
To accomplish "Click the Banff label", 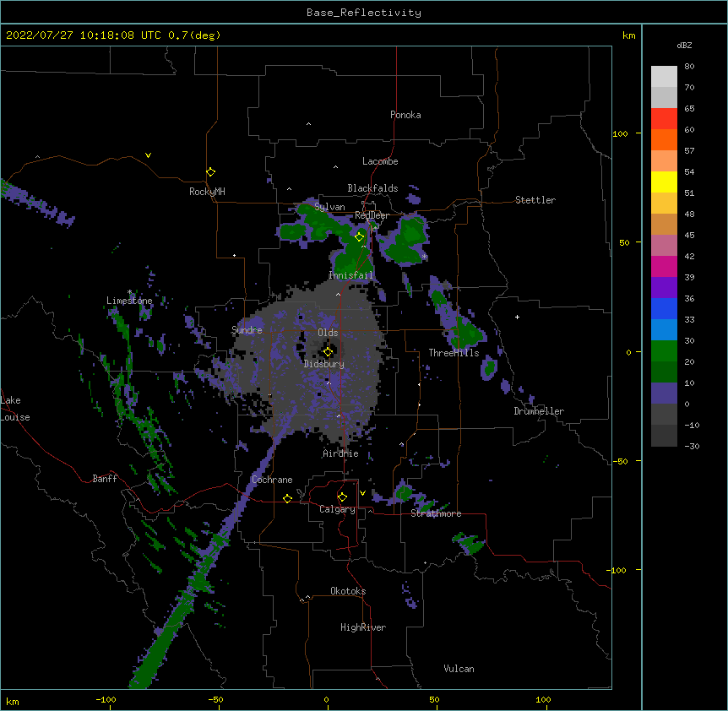I will pyautogui.click(x=105, y=479).
